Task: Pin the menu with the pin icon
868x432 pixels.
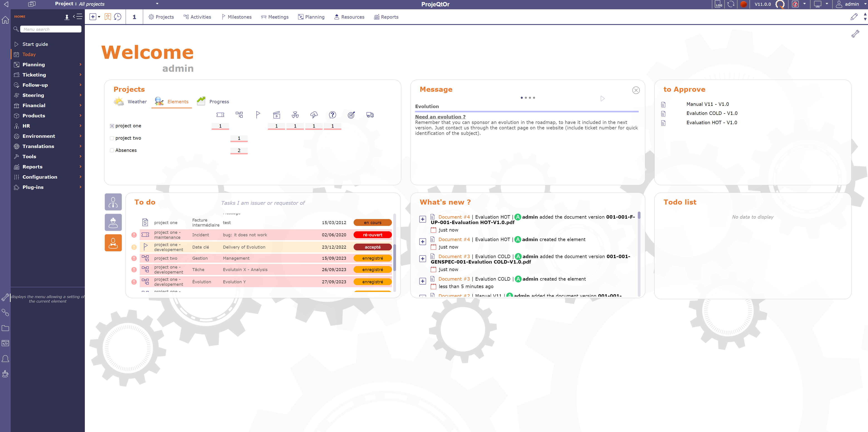Action: pos(67,17)
